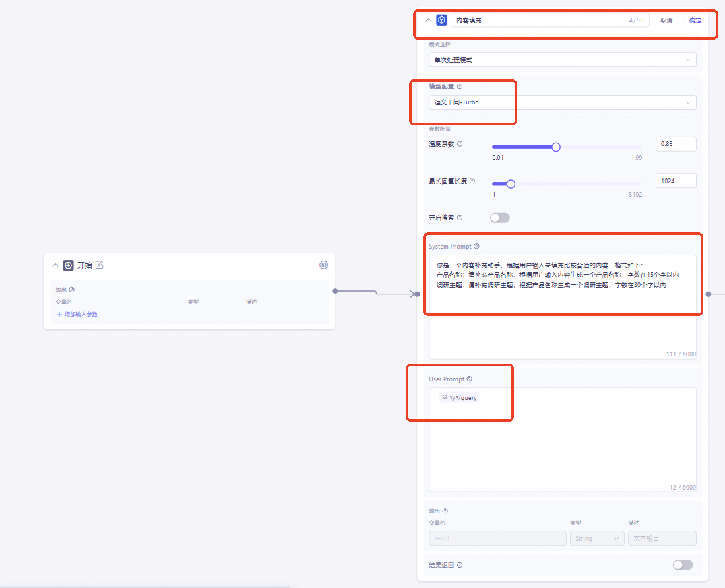Screen dimensions: 725x588
Task: Toggle the 开启搜索 switch
Action: 500,218
